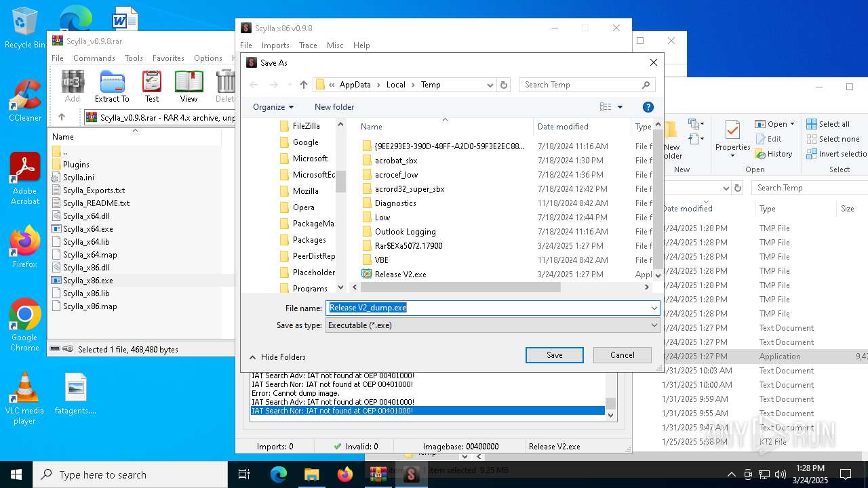The width and height of the screenshot is (868, 488).
Task: Expand Open dropdown in Explorer ribbon
Action: 792,125
